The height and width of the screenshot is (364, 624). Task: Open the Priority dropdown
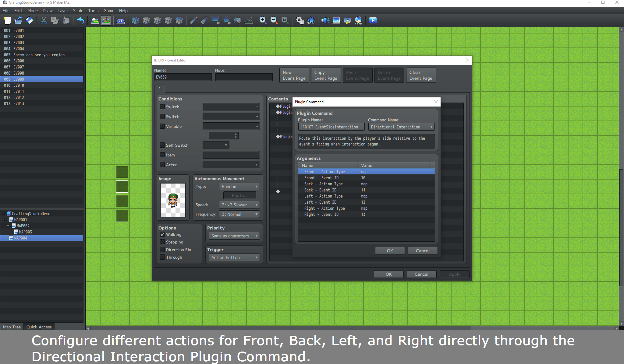234,236
